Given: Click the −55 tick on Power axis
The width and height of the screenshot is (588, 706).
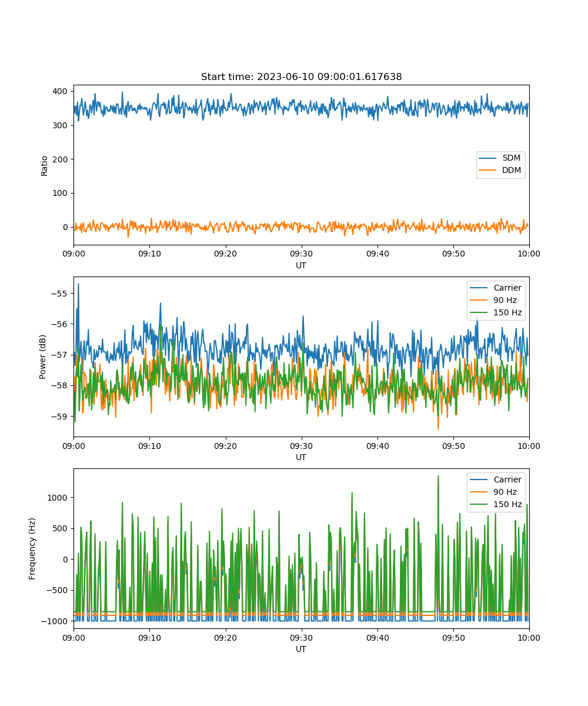Looking at the screenshot, I should pos(59,293).
